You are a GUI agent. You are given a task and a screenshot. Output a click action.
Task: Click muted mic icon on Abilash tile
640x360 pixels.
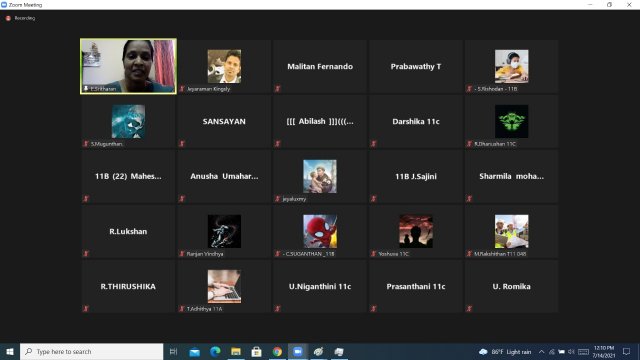[278, 144]
